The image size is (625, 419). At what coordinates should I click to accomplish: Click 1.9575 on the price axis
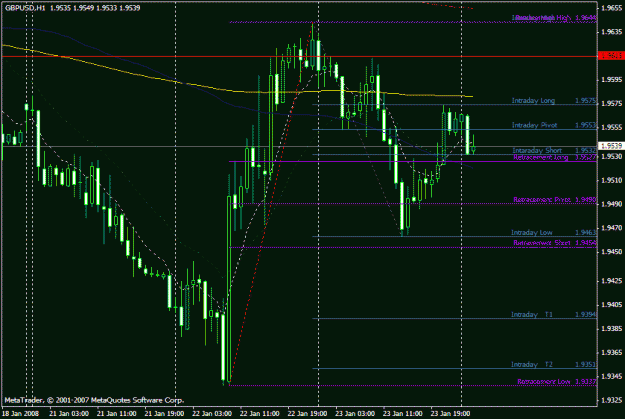click(x=613, y=104)
